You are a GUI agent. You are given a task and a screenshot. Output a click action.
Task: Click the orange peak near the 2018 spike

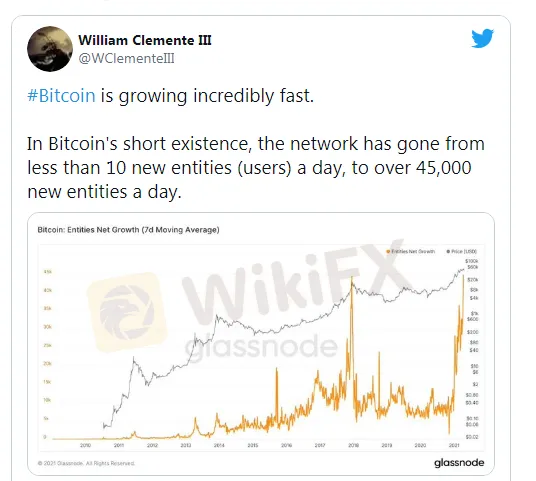point(352,279)
